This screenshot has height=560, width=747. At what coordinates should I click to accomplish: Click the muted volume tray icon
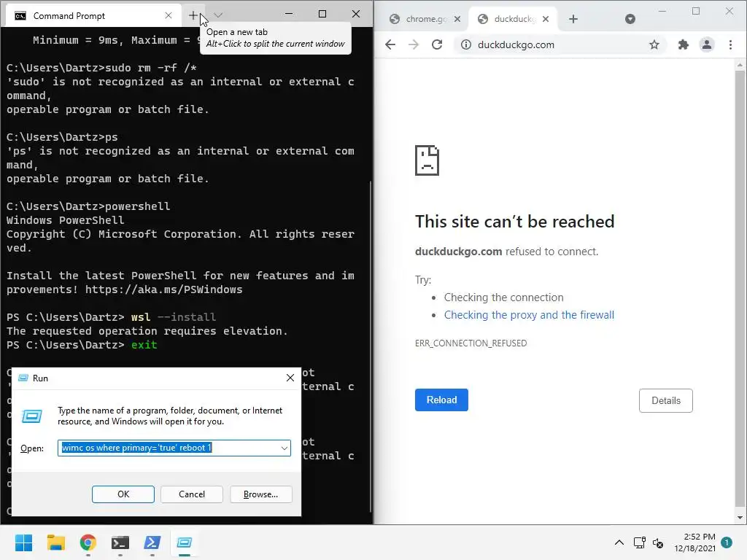pos(658,542)
